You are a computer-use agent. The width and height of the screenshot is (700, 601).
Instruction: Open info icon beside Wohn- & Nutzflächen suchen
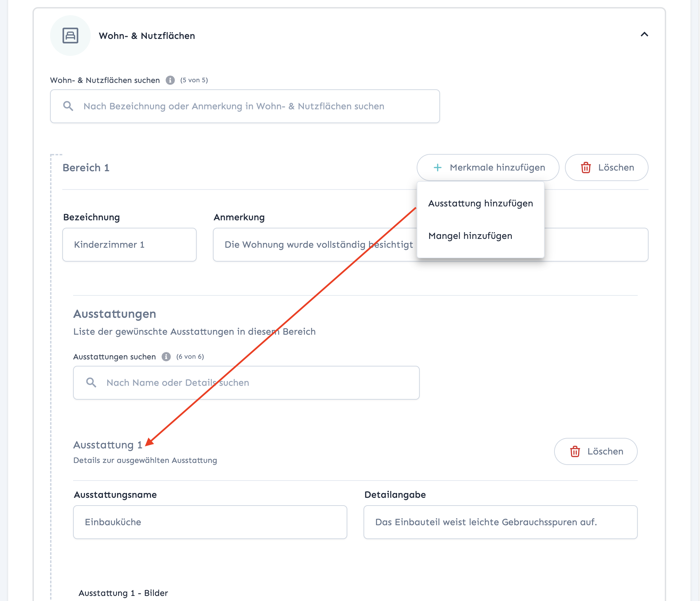[x=170, y=80]
